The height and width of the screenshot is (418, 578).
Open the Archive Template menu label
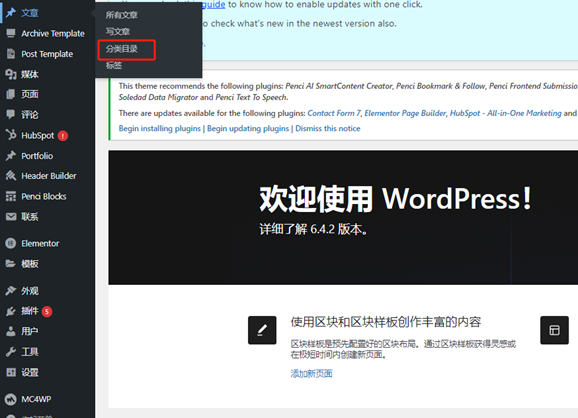pyautogui.click(x=53, y=34)
